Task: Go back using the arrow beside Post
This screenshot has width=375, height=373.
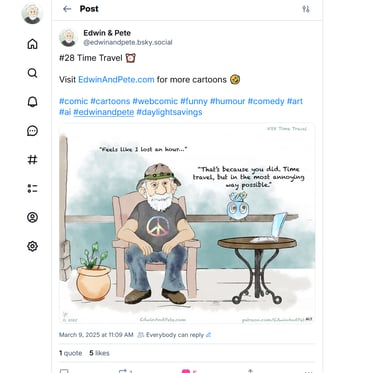Action: click(x=67, y=9)
